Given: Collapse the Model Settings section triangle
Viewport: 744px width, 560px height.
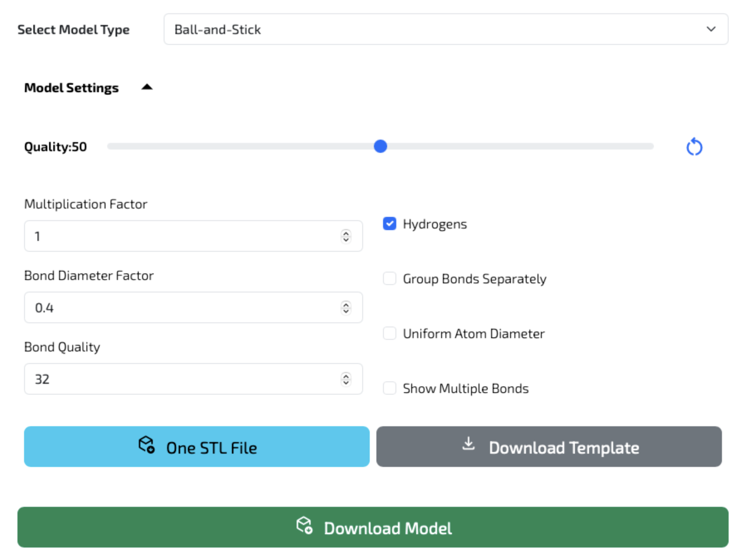Looking at the screenshot, I should (147, 87).
